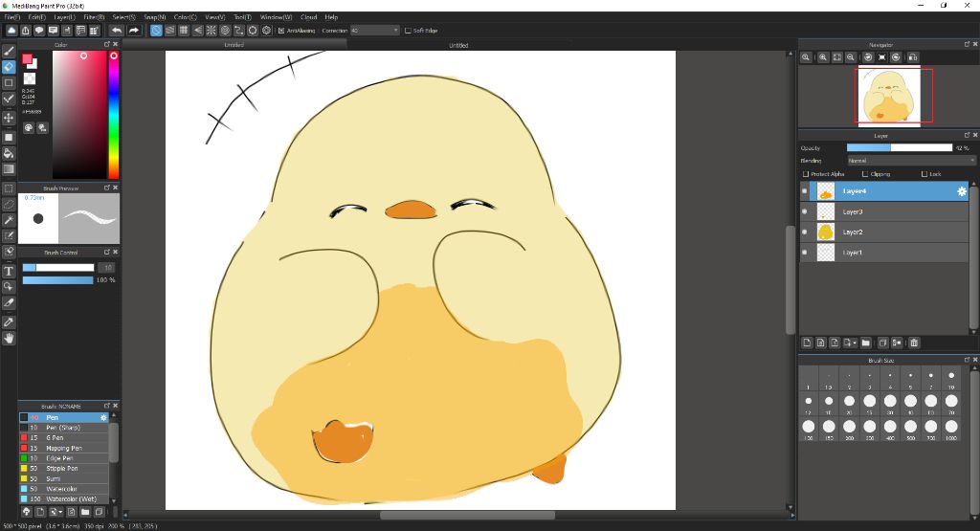The height and width of the screenshot is (531, 980).
Task: Open the Correction value dropdown
Action: click(x=374, y=30)
